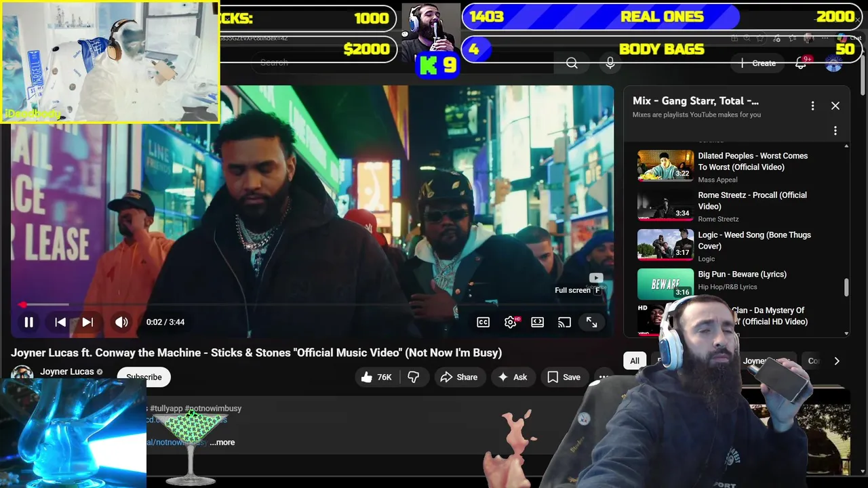This screenshot has width=868, height=488.
Task: Click the playlist scrollbar down arrow
Action: tap(846, 333)
